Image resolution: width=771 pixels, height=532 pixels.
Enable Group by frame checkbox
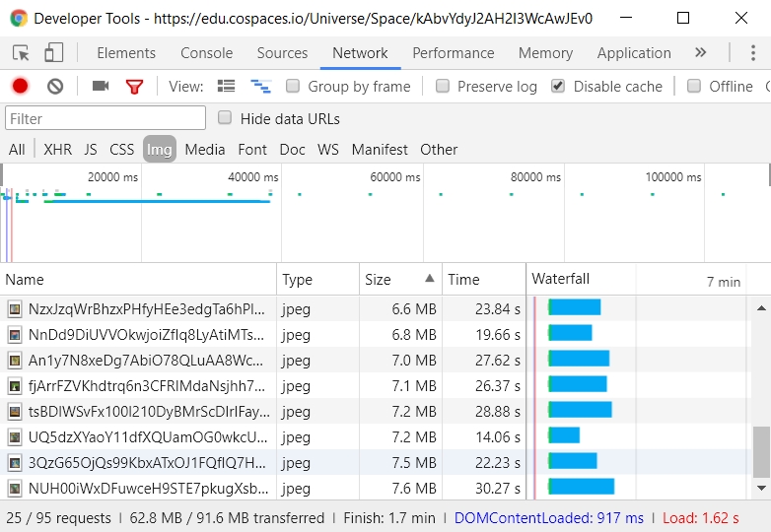point(293,87)
